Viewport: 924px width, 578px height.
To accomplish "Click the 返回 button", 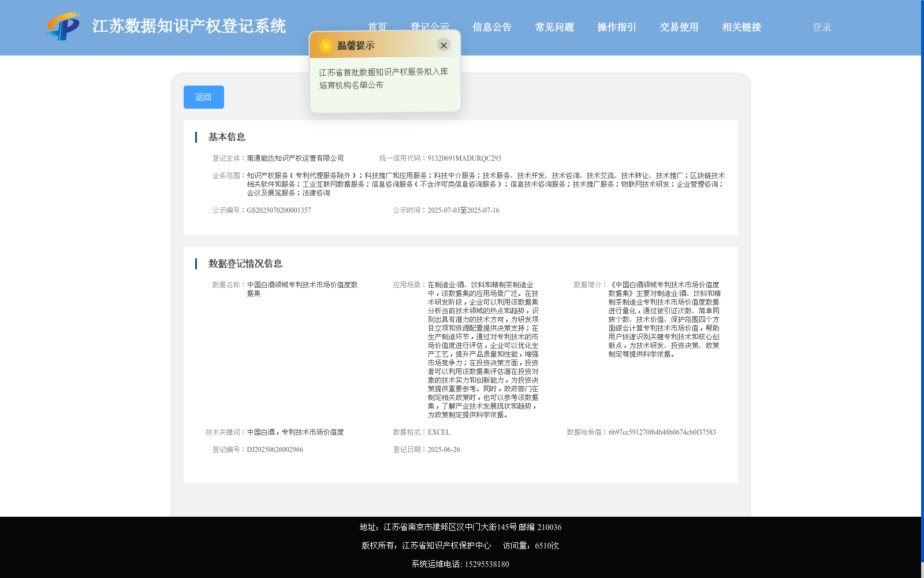I will coord(204,97).
